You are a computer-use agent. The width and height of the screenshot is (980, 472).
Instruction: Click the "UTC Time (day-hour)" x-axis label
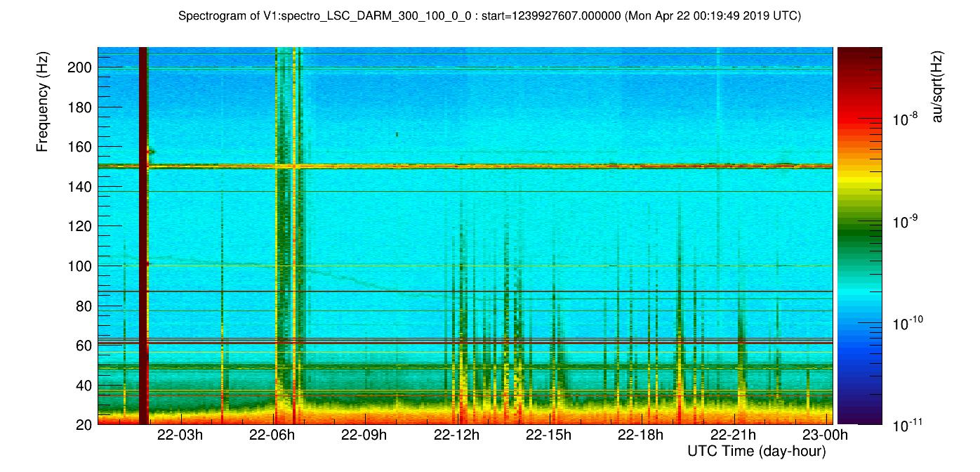(756, 451)
